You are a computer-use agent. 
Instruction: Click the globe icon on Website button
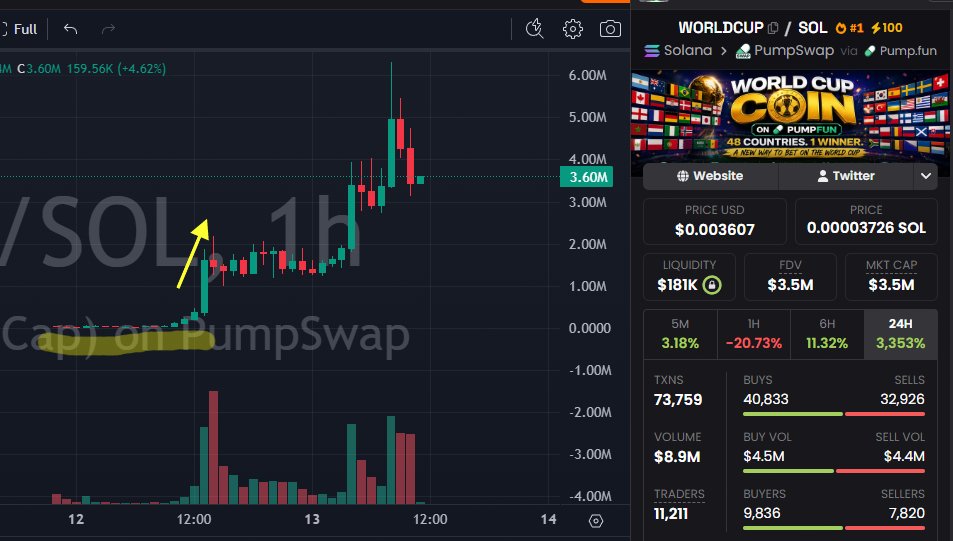point(683,176)
